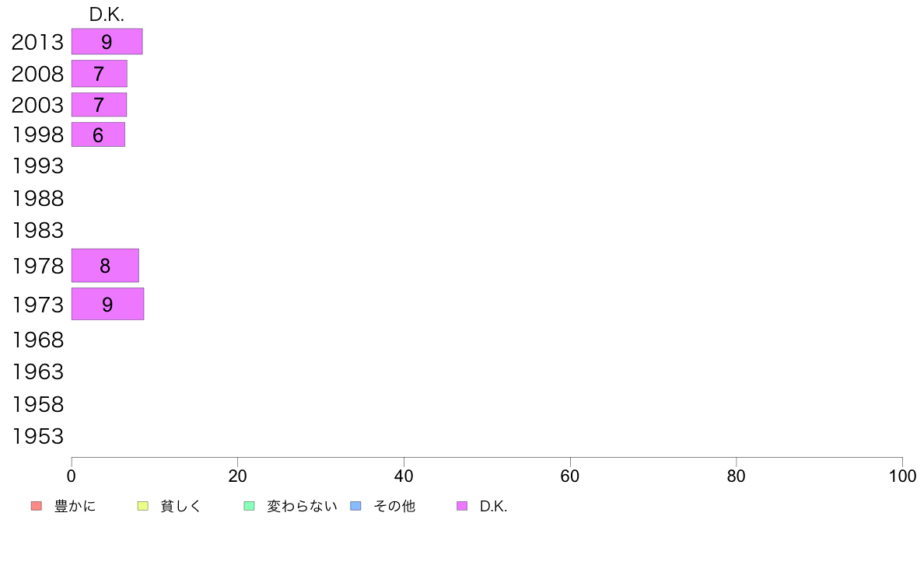Toggle the 変わらない legend label
Image resolution: width=924 pixels, height=572 pixels.
tap(302, 506)
